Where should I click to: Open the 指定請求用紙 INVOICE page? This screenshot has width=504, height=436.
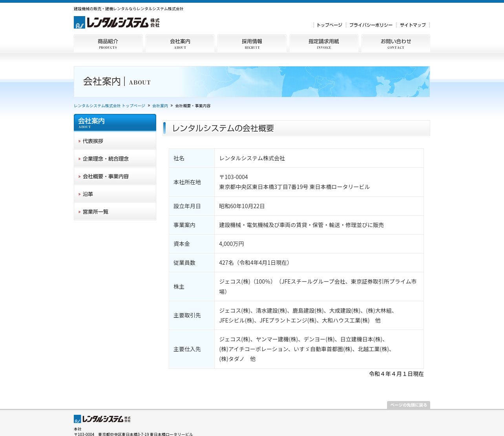(x=324, y=43)
